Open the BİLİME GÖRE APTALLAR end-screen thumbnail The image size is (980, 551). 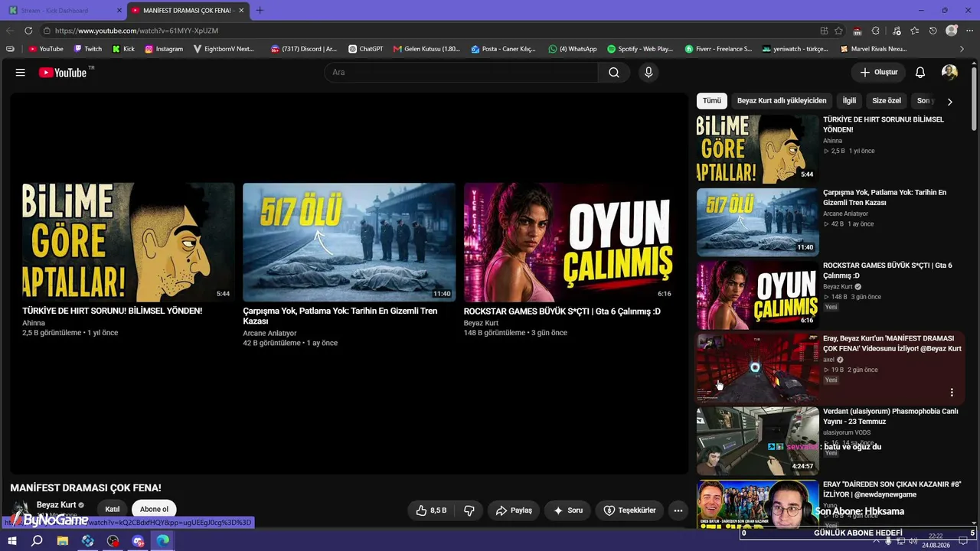[129, 242]
